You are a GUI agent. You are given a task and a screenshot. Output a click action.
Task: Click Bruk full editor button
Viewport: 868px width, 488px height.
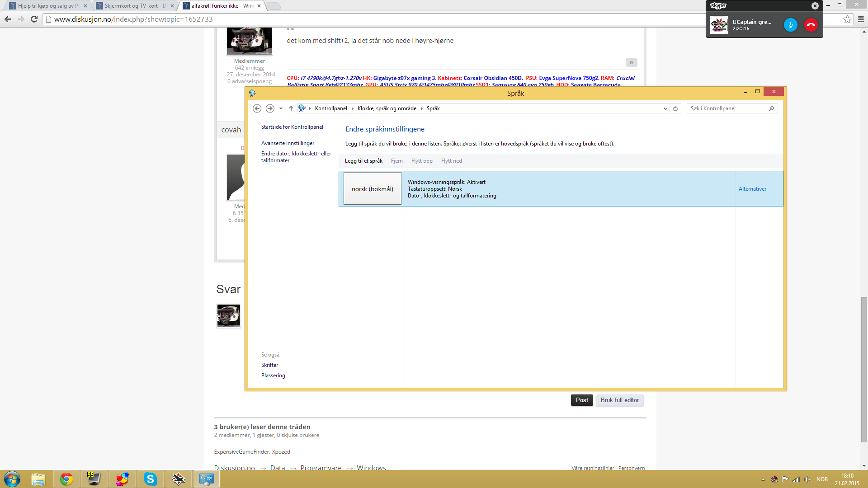[x=620, y=400]
